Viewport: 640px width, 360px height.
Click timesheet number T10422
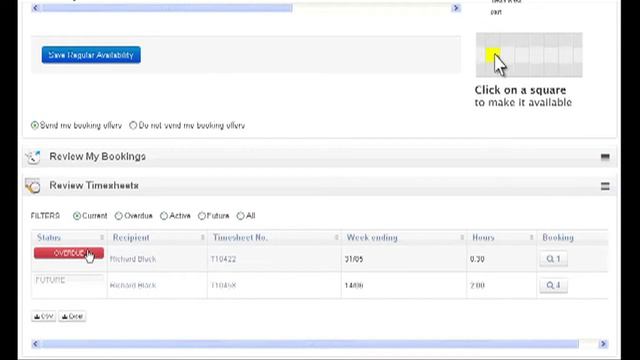tap(223, 259)
